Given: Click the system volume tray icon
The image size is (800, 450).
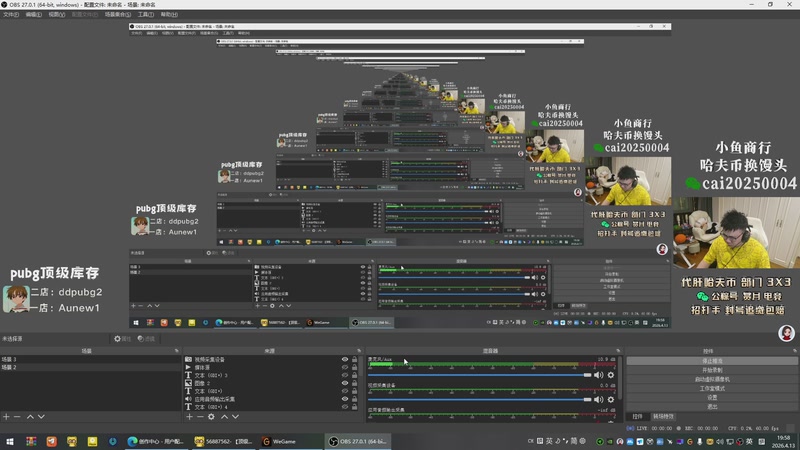Looking at the screenshot, I should point(719,442).
